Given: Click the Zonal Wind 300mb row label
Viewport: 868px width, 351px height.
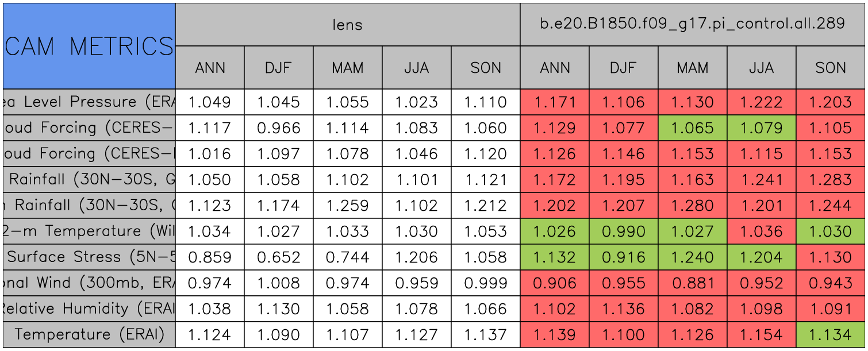Looking at the screenshot, I should tap(89, 283).
